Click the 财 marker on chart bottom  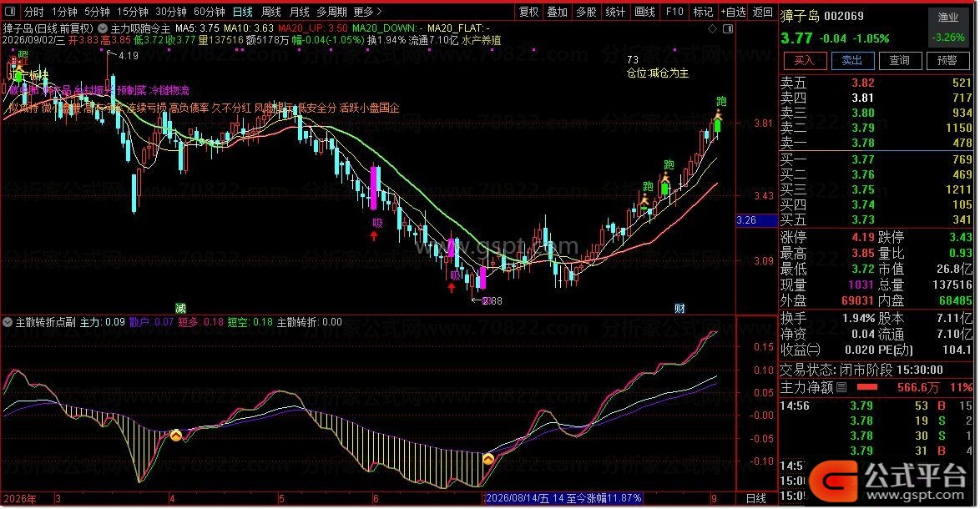pos(680,308)
